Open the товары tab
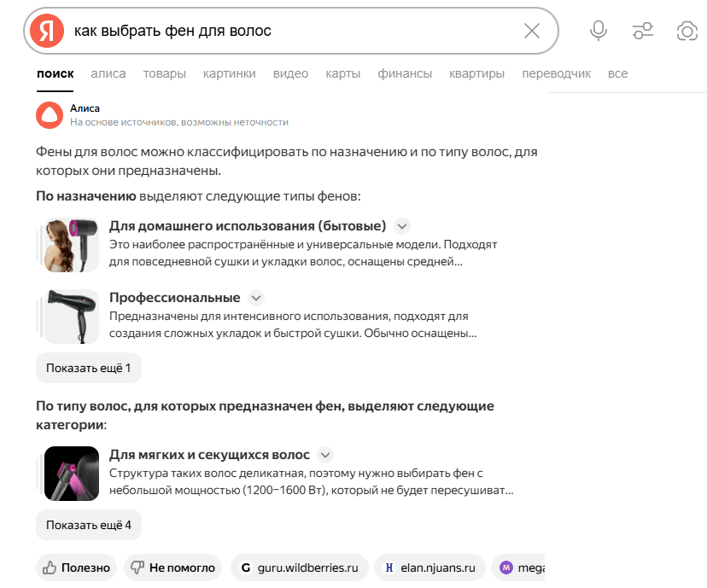 (x=165, y=73)
